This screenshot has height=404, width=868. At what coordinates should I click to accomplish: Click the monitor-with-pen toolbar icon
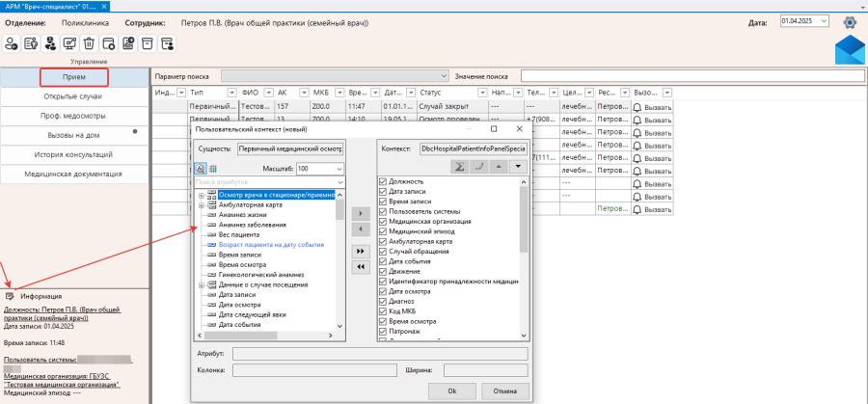point(69,43)
